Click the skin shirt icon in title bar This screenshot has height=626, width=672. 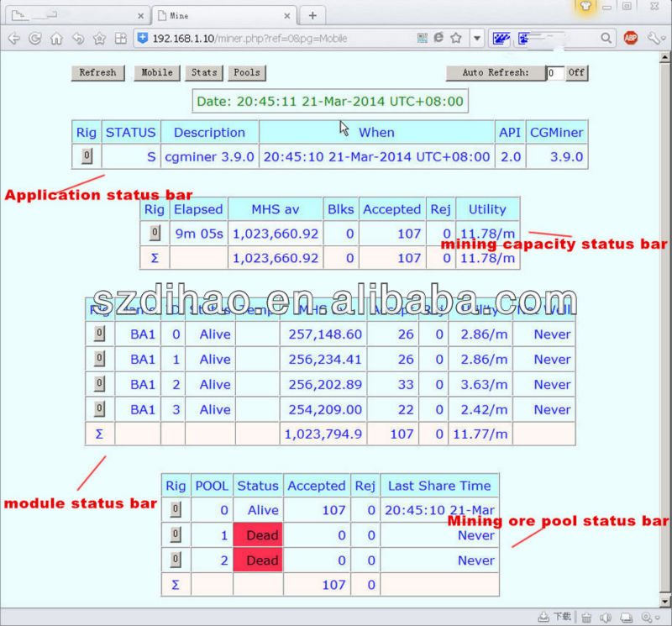(x=585, y=7)
